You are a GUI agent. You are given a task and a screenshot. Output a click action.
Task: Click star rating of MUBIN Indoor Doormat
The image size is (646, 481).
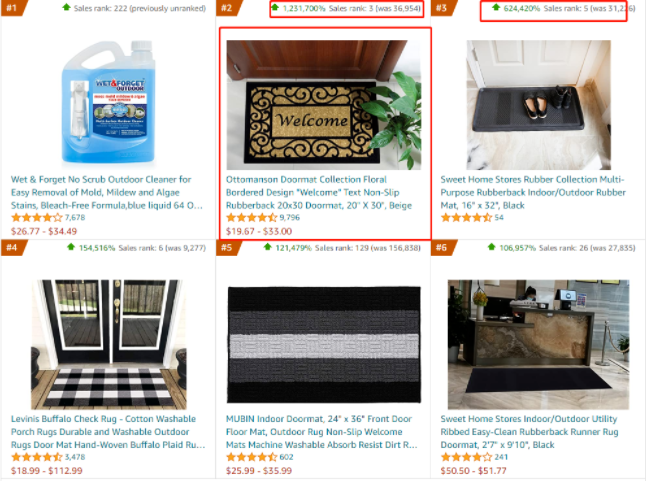coord(251,457)
